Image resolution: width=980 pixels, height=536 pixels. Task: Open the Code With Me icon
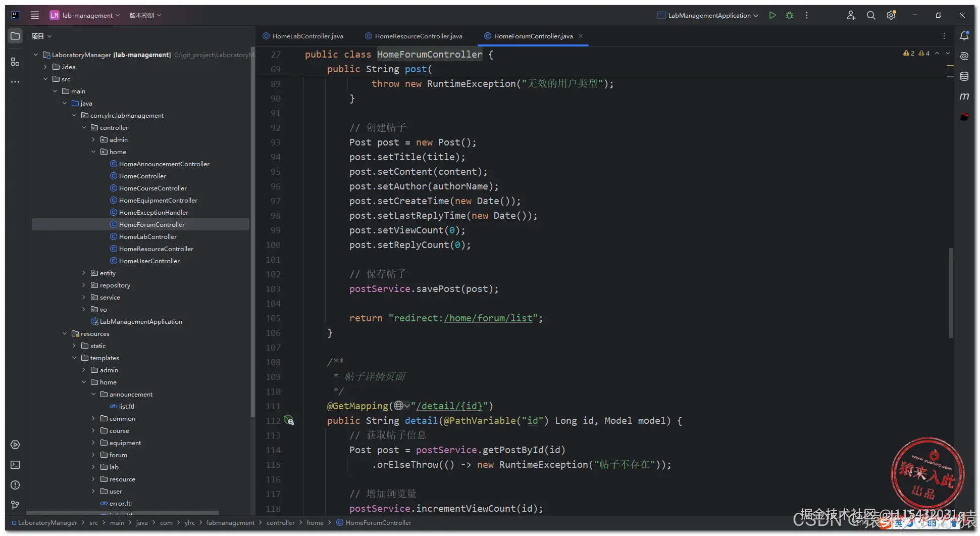pos(851,15)
